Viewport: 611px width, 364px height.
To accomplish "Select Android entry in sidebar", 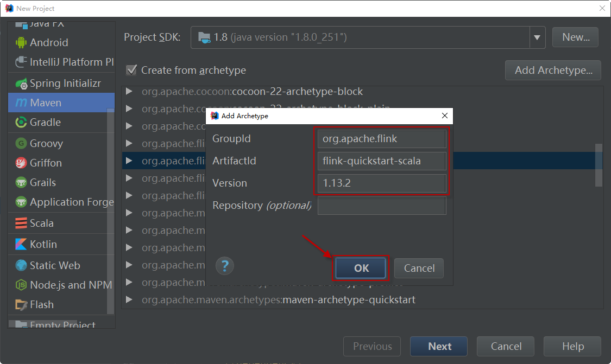I will [61, 42].
